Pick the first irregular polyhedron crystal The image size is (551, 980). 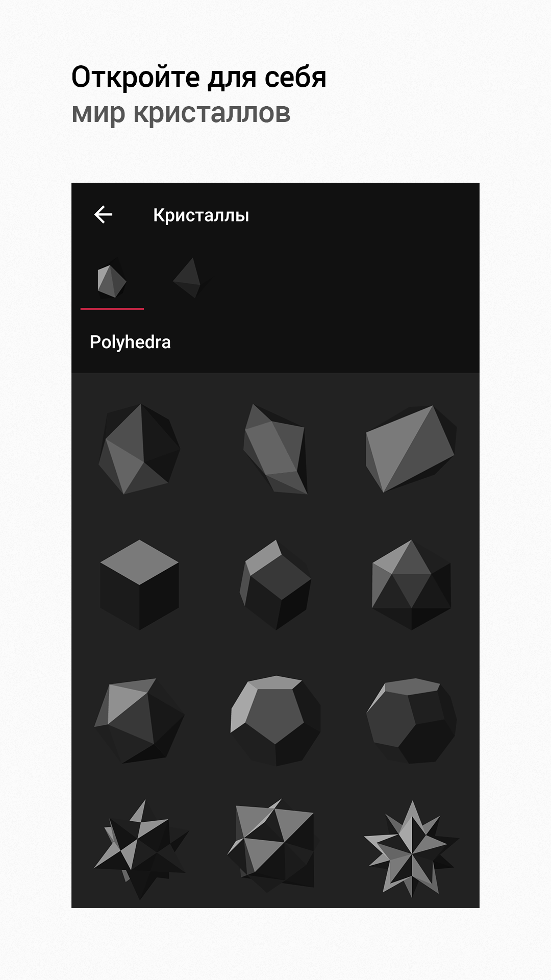(139, 449)
